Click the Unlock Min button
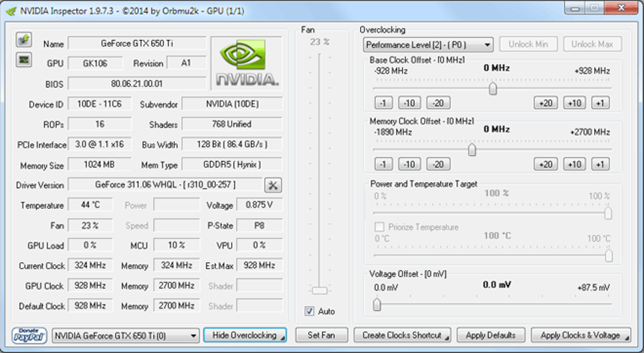The height and width of the screenshot is (353, 644). pyautogui.click(x=528, y=44)
